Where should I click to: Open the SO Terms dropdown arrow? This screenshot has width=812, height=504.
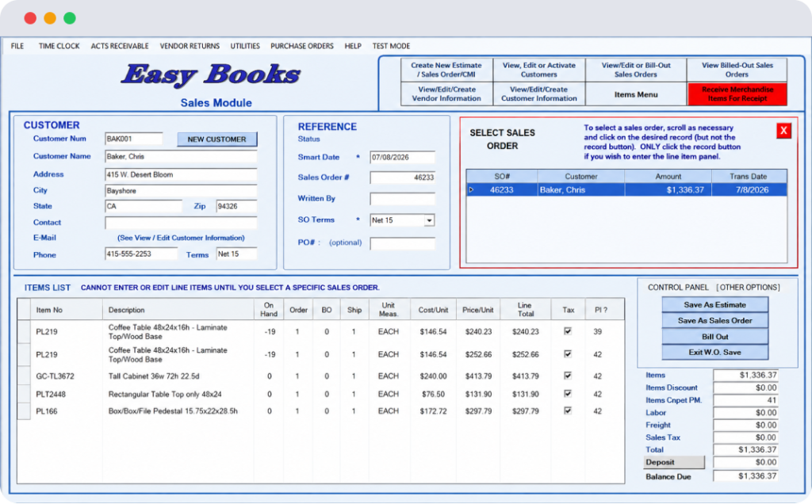click(x=429, y=220)
